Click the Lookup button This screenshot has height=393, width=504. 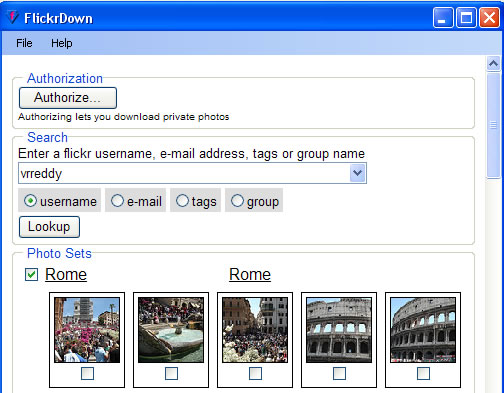point(49,227)
